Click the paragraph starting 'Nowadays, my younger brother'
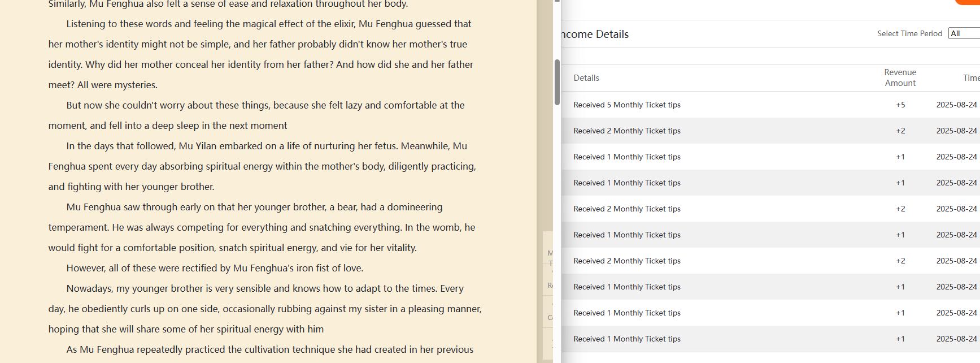The width and height of the screenshot is (980, 363). pos(265,309)
